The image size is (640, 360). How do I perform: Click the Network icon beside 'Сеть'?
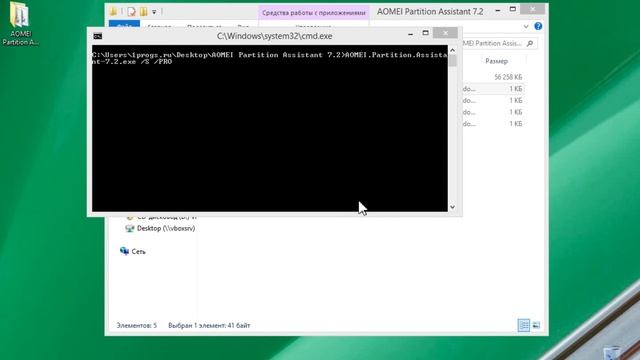[124, 251]
